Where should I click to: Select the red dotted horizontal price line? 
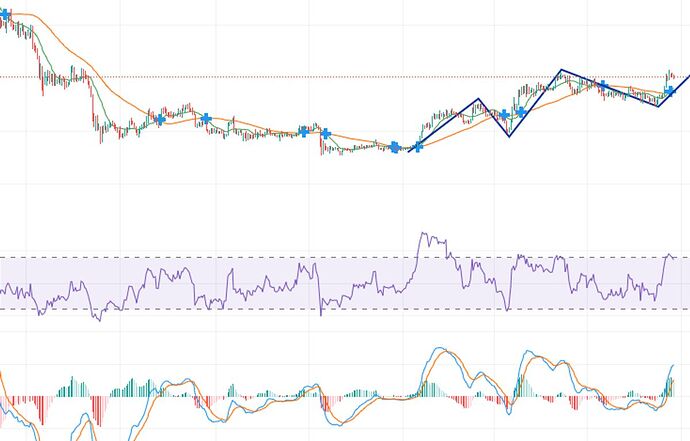250,77
